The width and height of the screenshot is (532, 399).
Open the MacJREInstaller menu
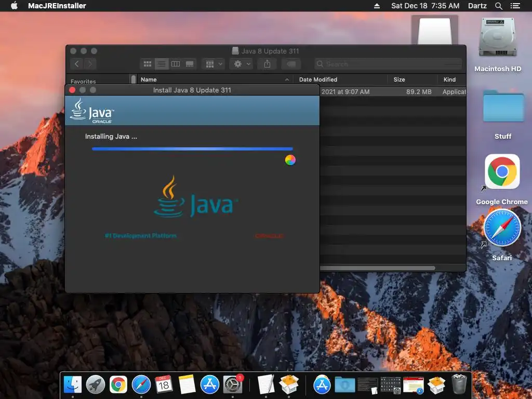pos(57,6)
